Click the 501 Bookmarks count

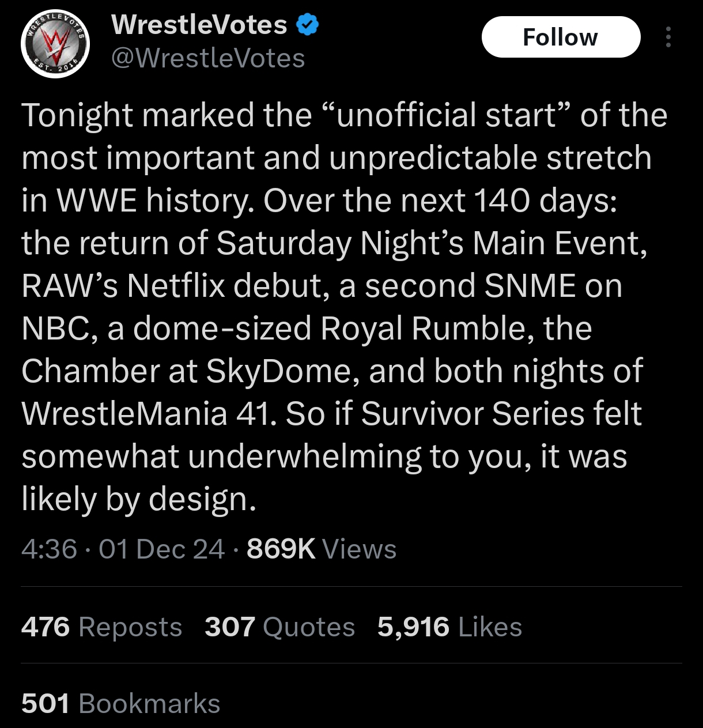120,703
